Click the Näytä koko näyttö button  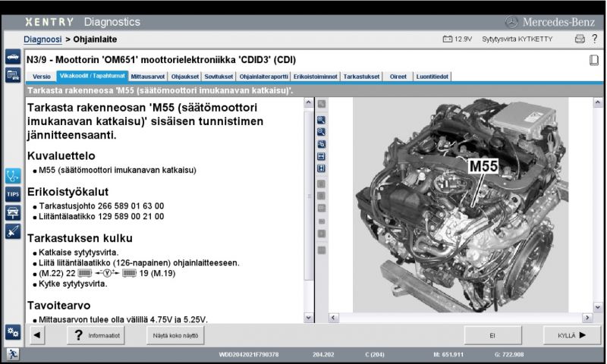(175, 334)
